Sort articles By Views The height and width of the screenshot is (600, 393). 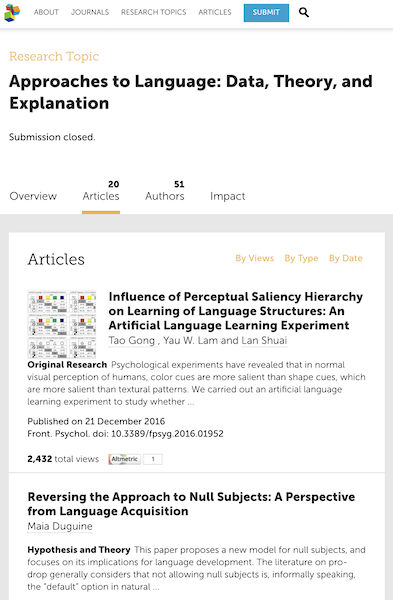click(254, 258)
